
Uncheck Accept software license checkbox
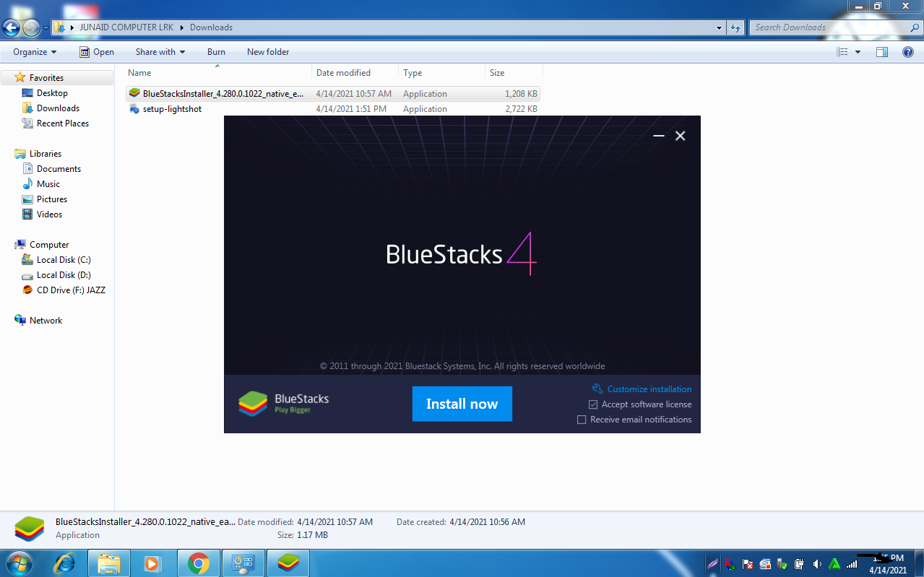click(593, 404)
